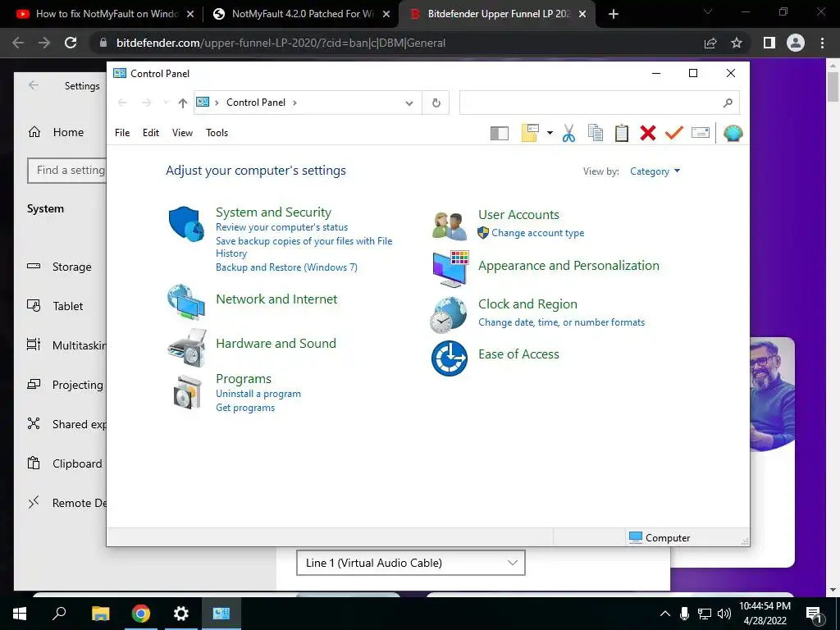The height and width of the screenshot is (630, 840).
Task: Open the Line 1 Virtual Audio Cable dropdown
Action: pyautogui.click(x=411, y=563)
